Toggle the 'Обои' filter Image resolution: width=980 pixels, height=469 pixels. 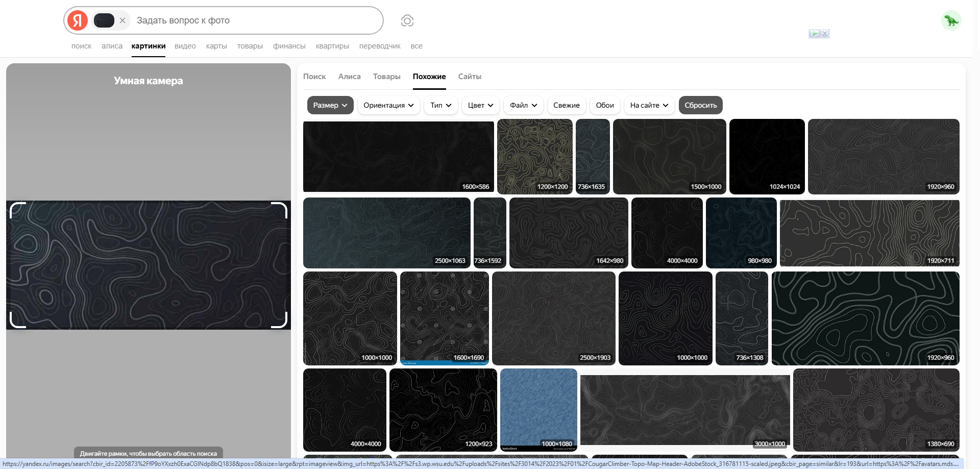point(605,105)
